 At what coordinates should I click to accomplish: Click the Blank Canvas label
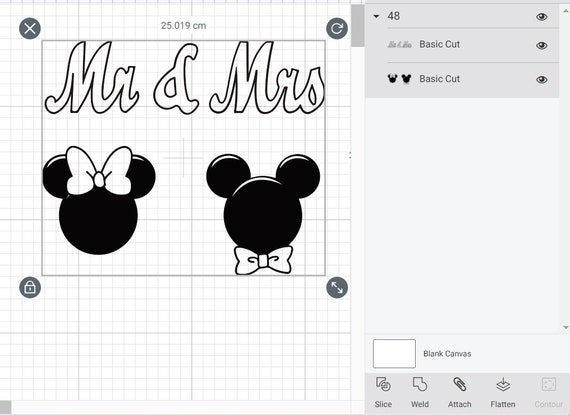(x=447, y=354)
